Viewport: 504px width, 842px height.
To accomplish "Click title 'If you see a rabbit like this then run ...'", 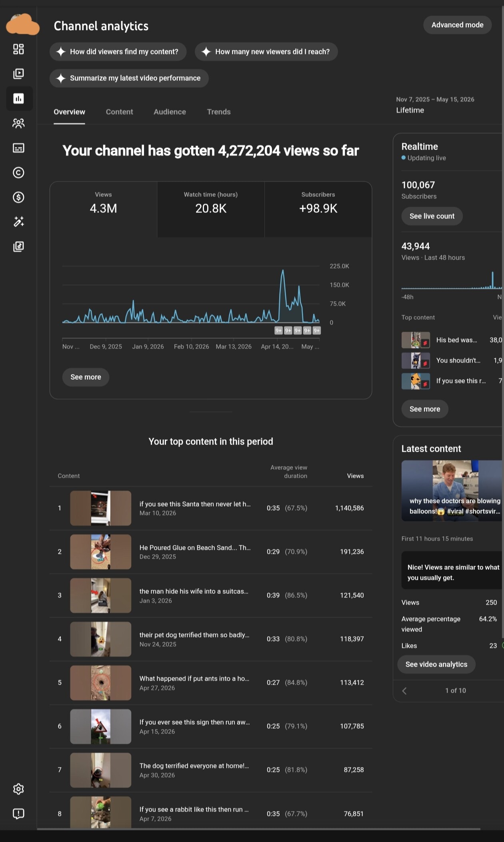I will pyautogui.click(x=194, y=809).
